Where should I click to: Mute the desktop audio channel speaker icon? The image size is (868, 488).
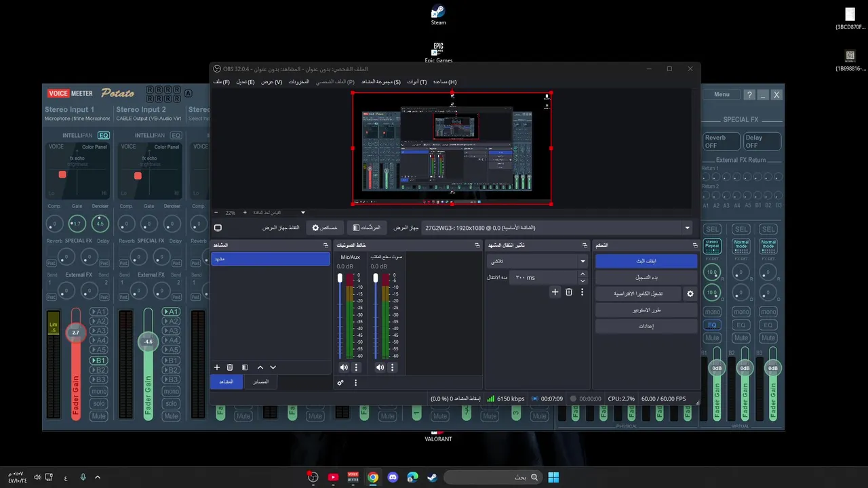pyautogui.click(x=380, y=367)
